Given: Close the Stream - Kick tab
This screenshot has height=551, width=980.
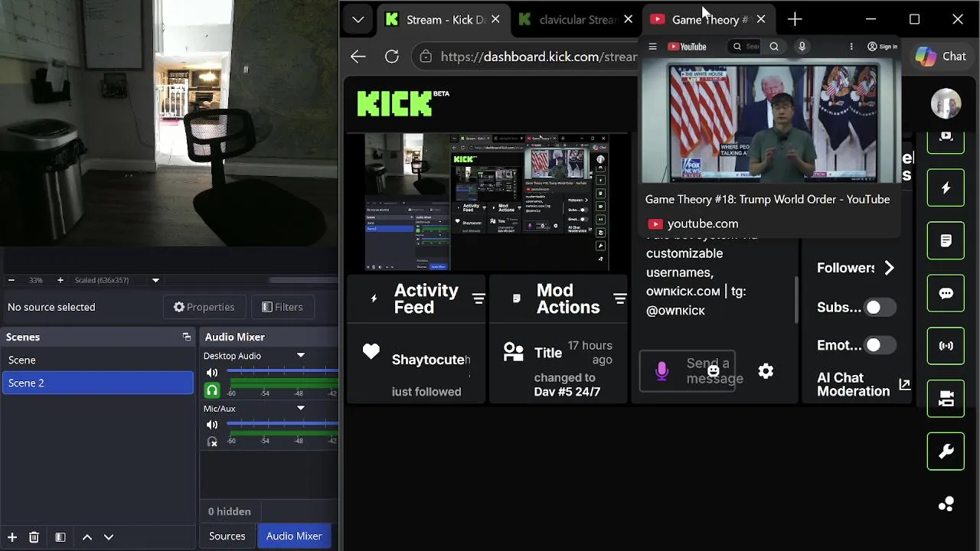Looking at the screenshot, I should click(x=495, y=19).
